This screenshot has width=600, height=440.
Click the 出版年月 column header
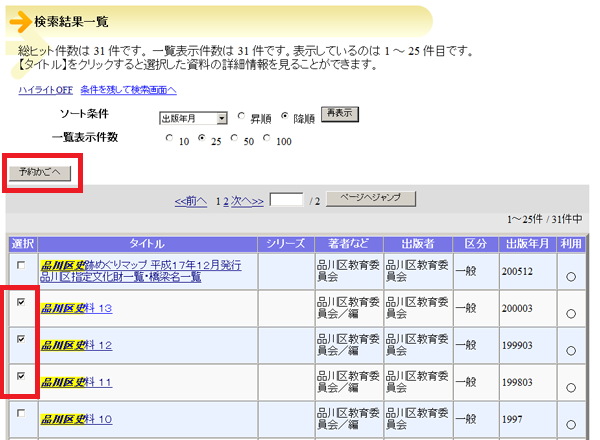click(528, 244)
